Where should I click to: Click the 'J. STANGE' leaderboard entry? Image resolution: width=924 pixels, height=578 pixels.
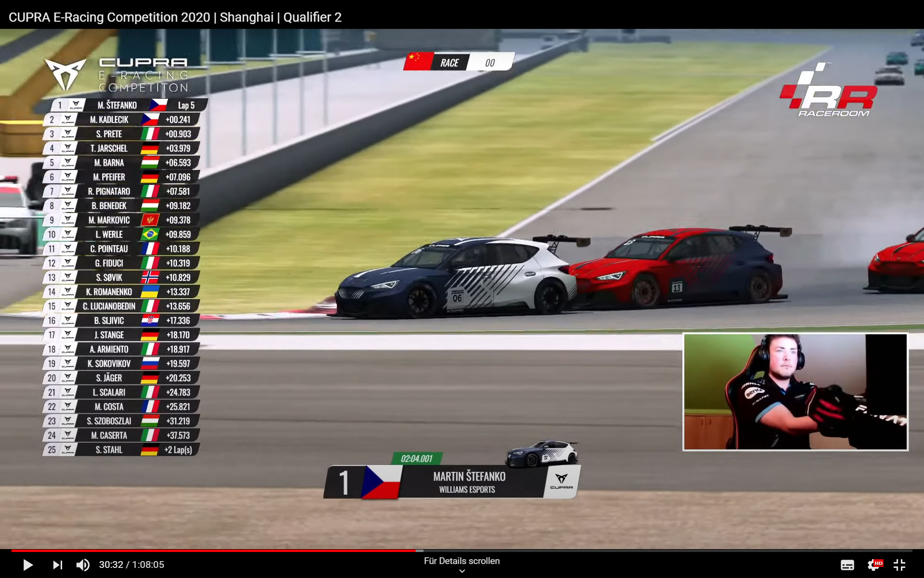pos(121,335)
